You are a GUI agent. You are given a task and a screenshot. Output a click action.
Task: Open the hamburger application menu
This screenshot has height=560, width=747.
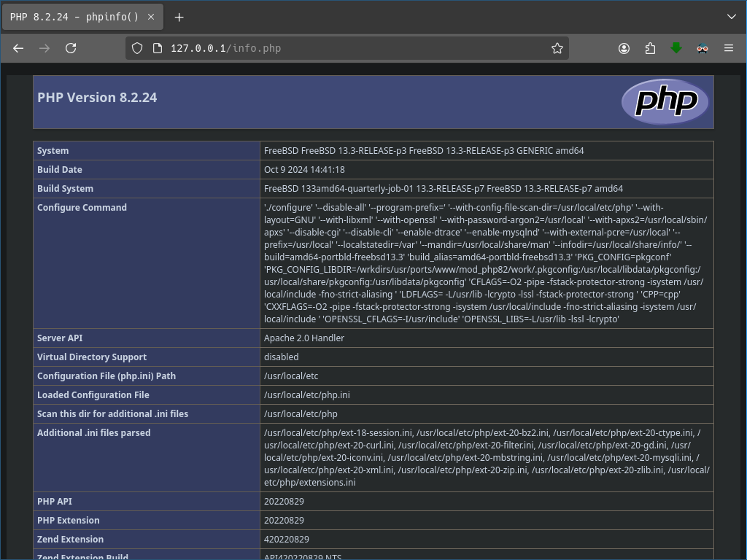(x=728, y=48)
